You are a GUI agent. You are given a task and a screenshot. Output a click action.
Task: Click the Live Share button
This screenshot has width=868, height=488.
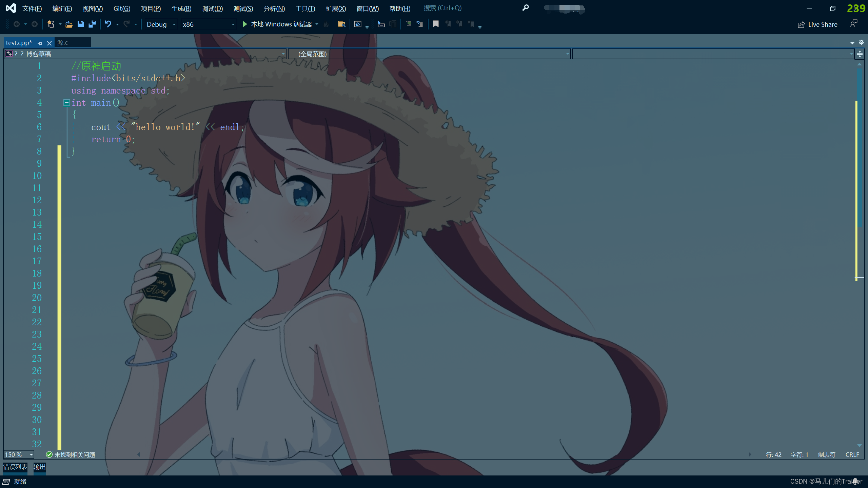click(817, 24)
